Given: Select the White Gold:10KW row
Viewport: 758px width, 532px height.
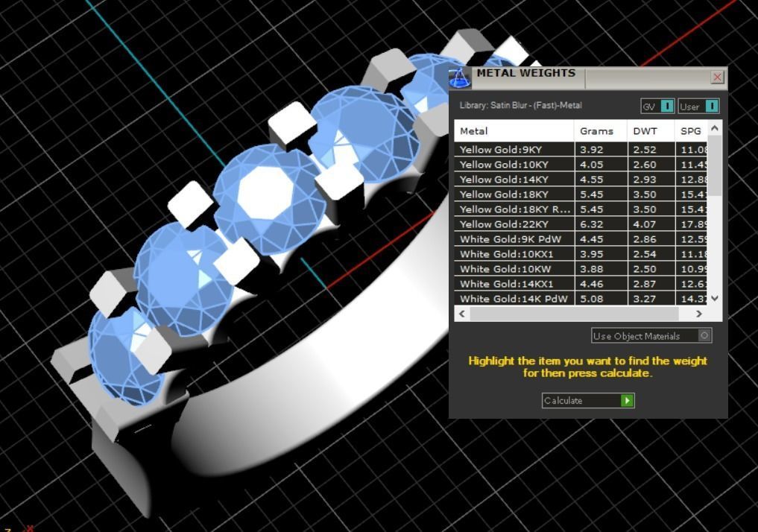Looking at the screenshot, I should click(581, 269).
